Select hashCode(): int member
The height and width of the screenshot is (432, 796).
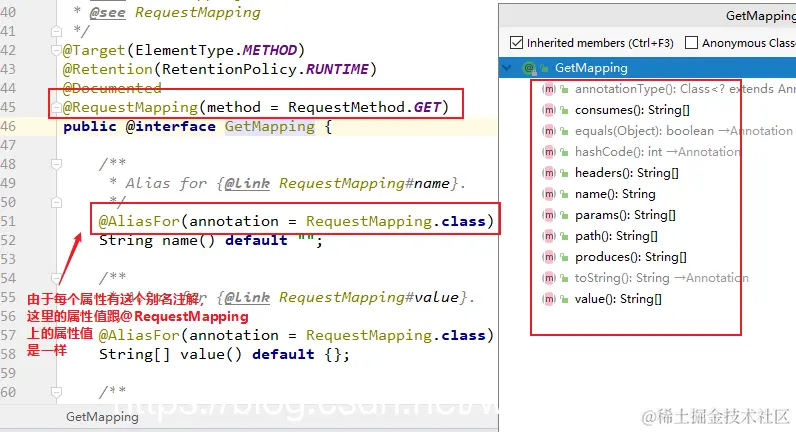[657, 152]
